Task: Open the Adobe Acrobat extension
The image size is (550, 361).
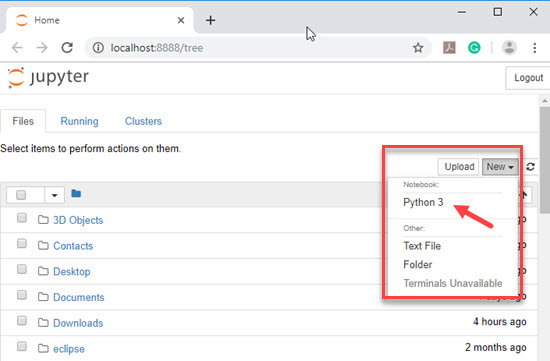Action: tap(449, 48)
